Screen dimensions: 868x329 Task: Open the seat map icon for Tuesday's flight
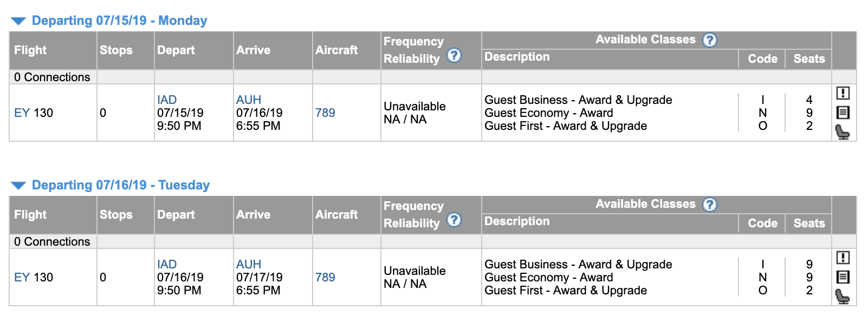pos(843,296)
